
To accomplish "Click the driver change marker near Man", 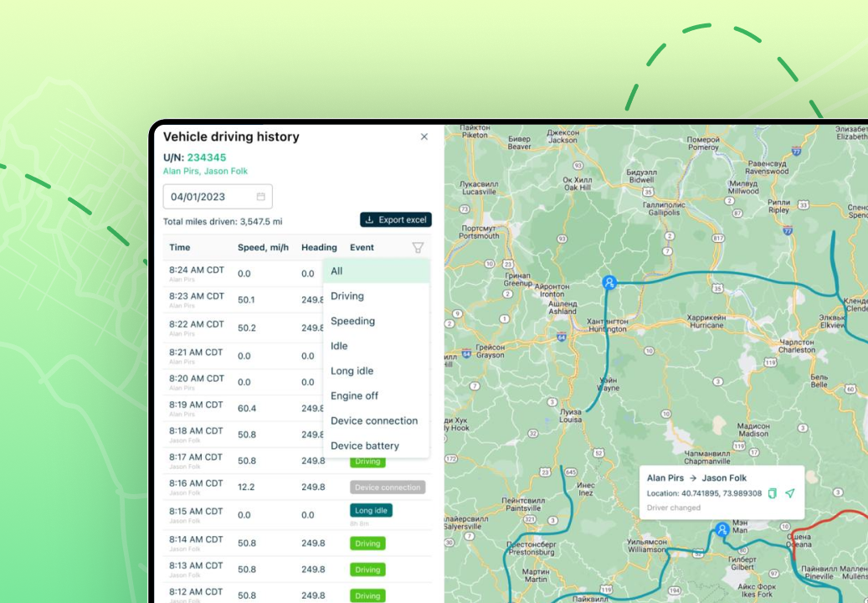I will (722, 529).
